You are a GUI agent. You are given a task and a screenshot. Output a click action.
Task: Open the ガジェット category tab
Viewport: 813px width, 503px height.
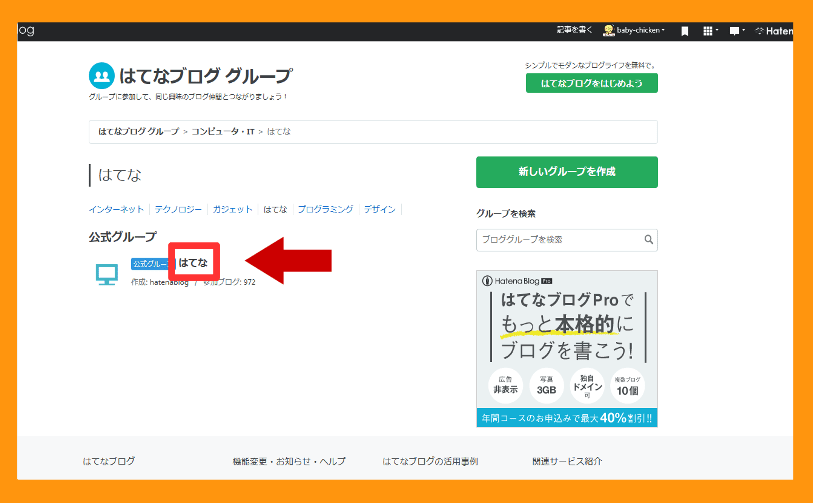[x=232, y=209]
